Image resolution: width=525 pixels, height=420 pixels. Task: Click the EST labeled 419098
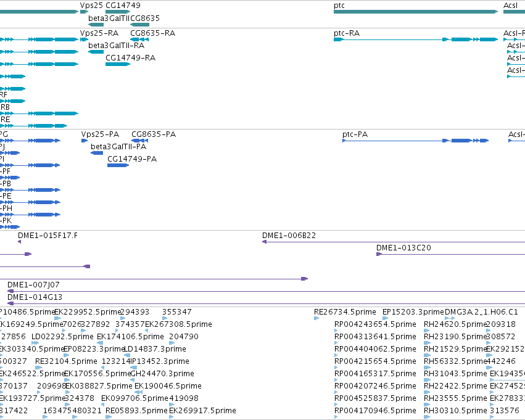tap(184, 398)
